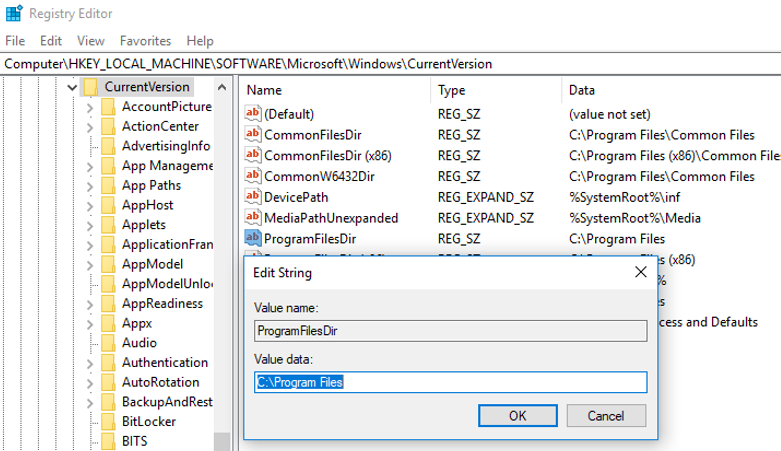The height and width of the screenshot is (451, 781).
Task: Click the DevicePath value icon
Action: coord(253,196)
